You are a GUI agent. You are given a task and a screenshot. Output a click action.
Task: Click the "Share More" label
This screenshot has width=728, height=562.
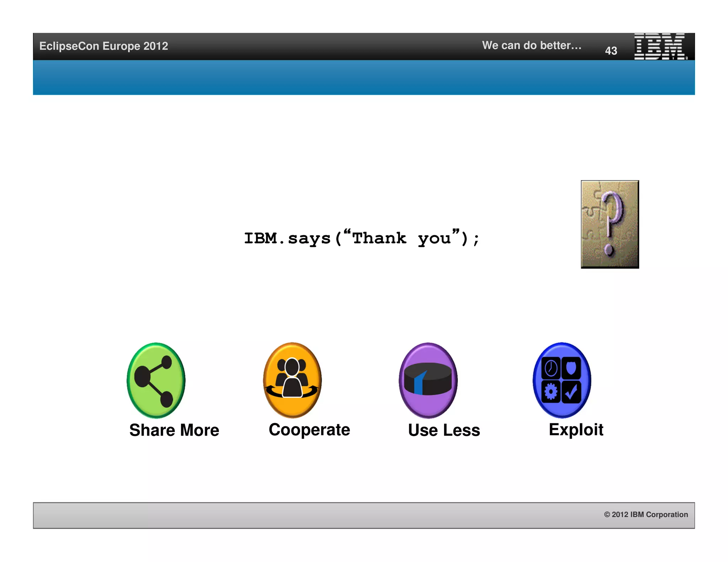(174, 430)
